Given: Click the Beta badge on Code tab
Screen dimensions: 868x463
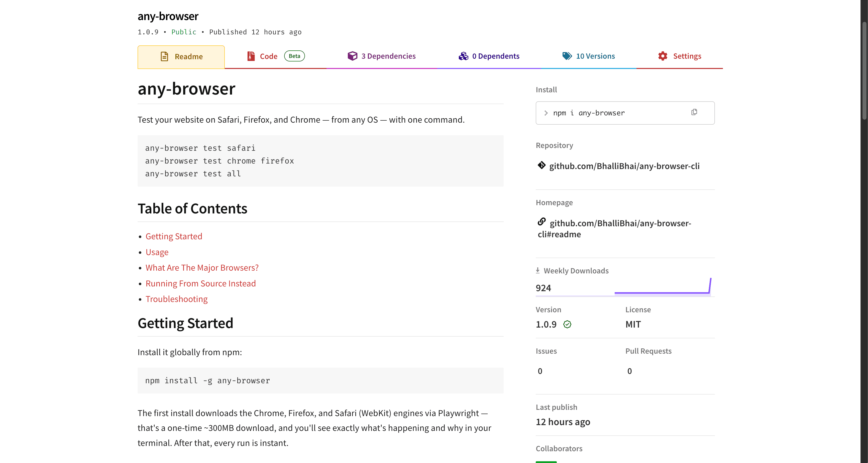Looking at the screenshot, I should [294, 56].
